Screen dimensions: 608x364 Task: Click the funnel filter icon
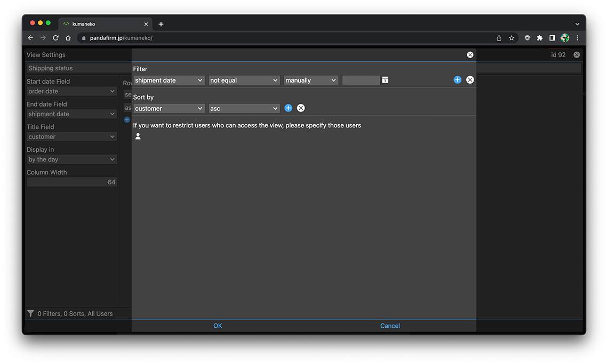[x=31, y=314]
